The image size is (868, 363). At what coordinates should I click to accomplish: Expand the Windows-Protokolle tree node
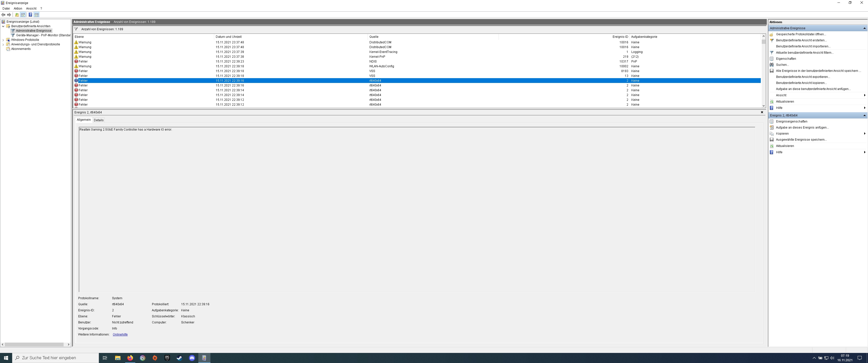[x=3, y=40]
